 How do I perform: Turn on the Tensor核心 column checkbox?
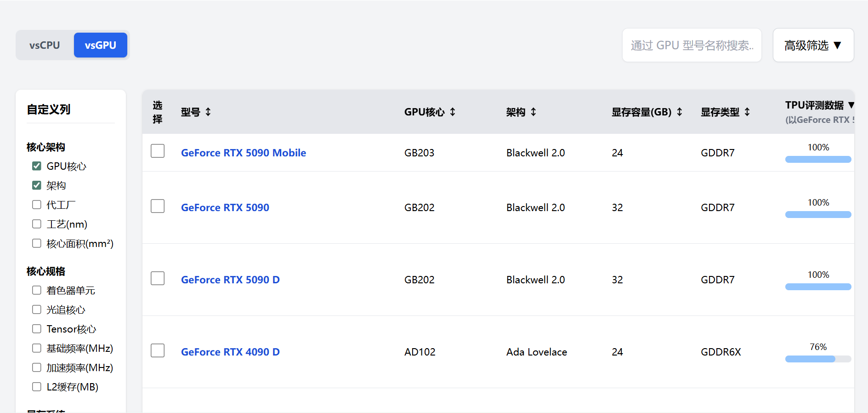click(x=37, y=329)
